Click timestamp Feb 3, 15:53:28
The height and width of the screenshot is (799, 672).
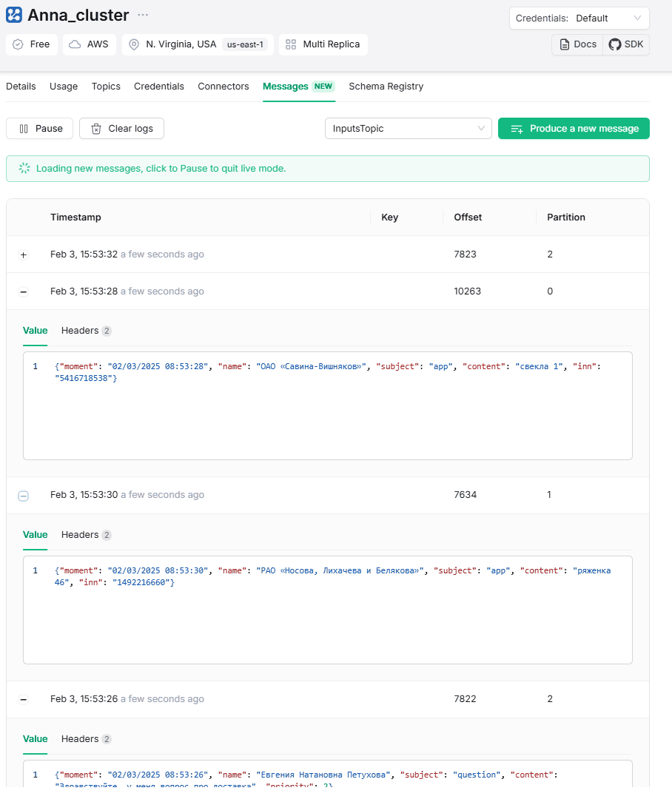84,291
